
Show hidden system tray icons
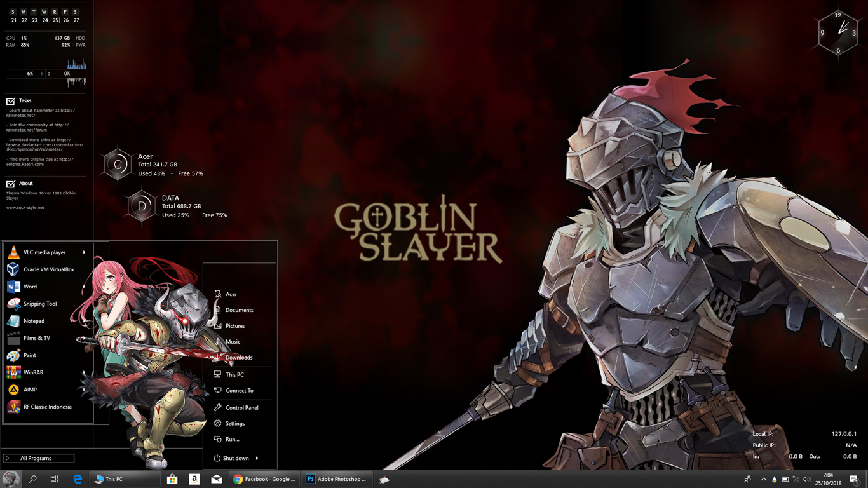(x=763, y=479)
